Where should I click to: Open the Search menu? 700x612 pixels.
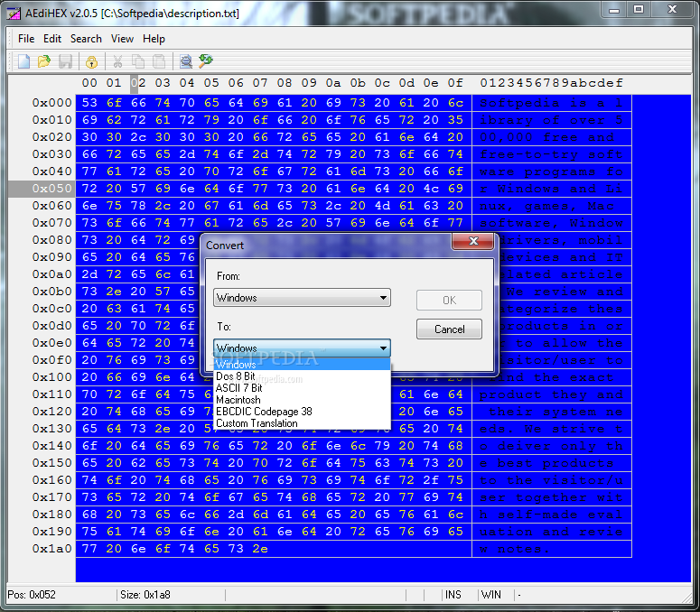[86, 39]
